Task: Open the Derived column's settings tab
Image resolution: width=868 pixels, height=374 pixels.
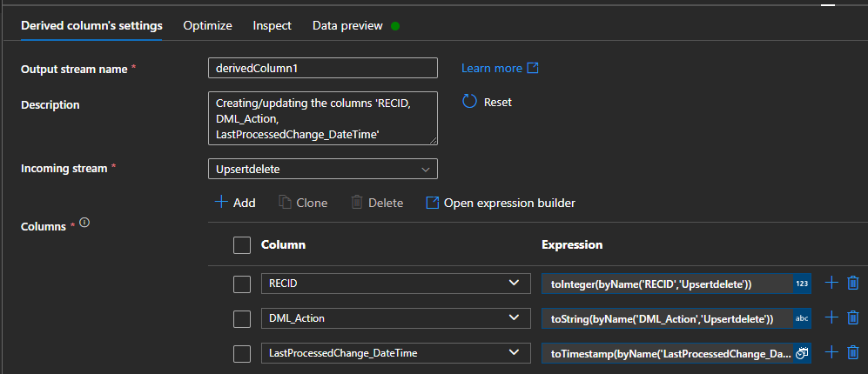Action: pyautogui.click(x=91, y=25)
